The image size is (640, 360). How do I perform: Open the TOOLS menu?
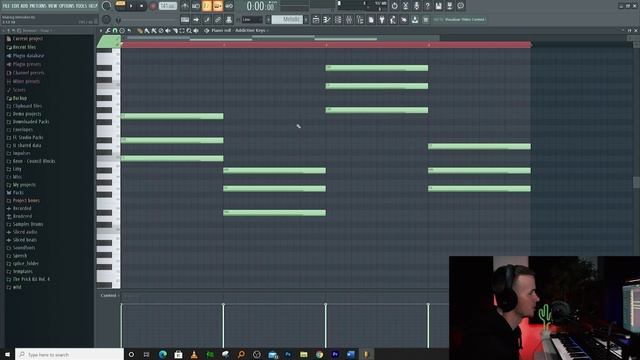pos(81,6)
